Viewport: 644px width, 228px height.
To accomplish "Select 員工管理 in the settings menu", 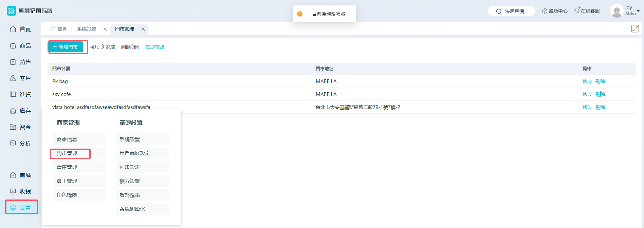I will [67, 181].
